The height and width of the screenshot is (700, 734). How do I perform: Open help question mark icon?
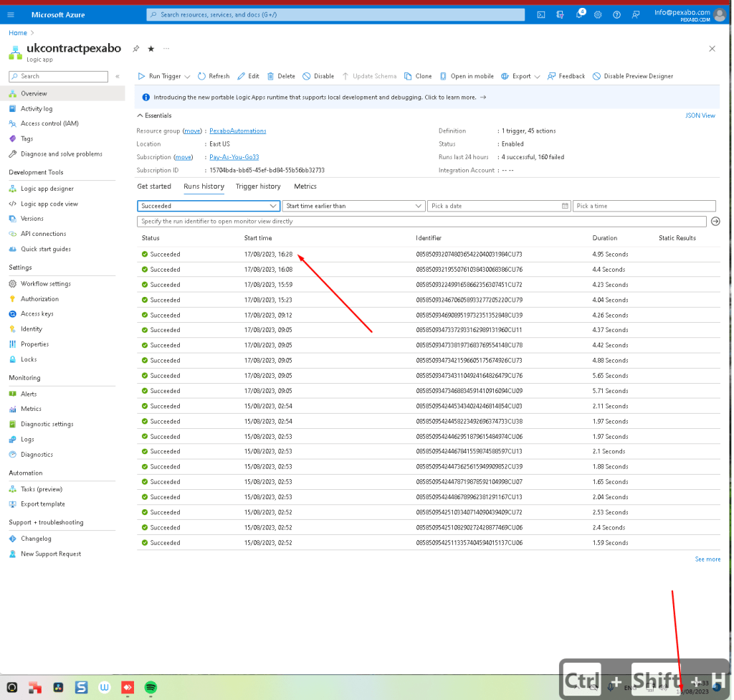(x=616, y=14)
